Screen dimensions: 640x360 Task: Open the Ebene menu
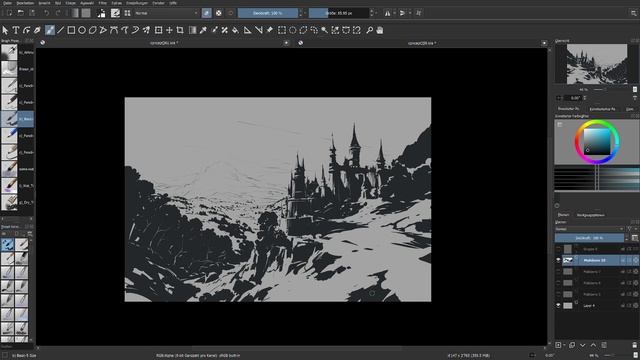click(71, 3)
